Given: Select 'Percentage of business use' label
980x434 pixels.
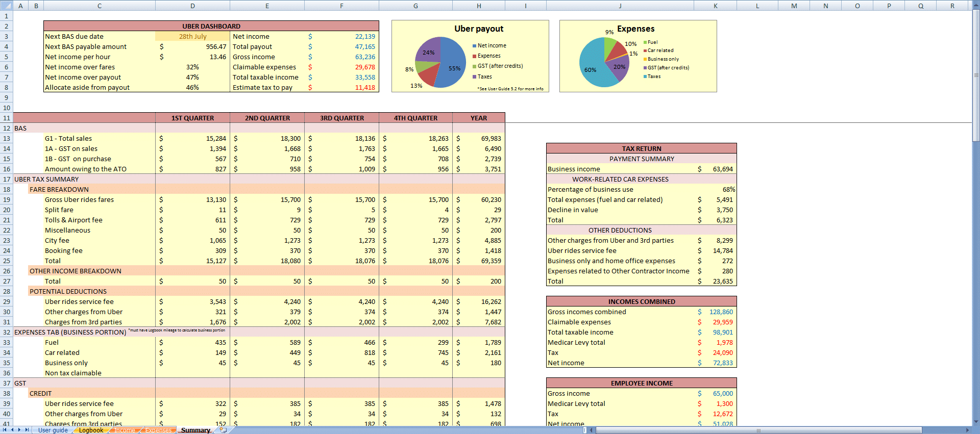Looking at the screenshot, I should coord(590,189).
